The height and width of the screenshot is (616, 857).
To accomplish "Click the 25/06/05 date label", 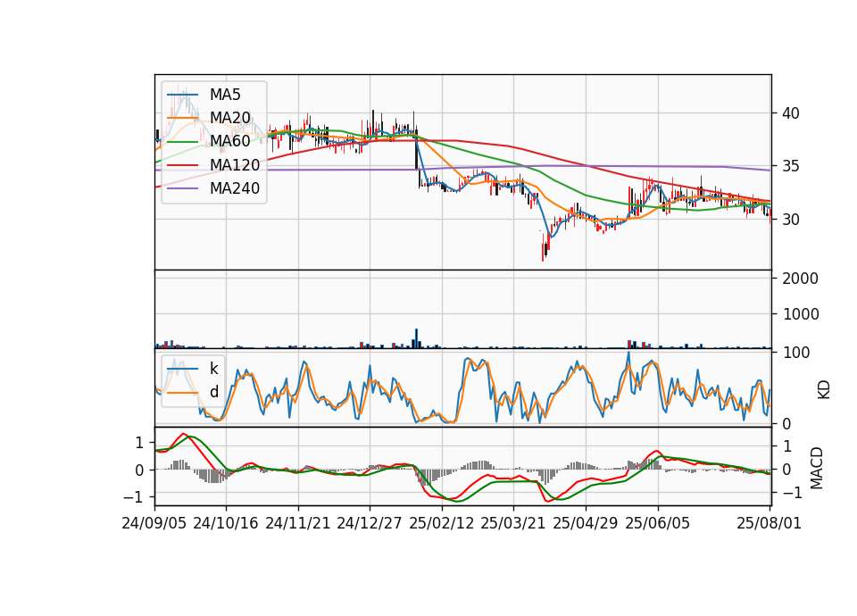I will tap(658, 523).
